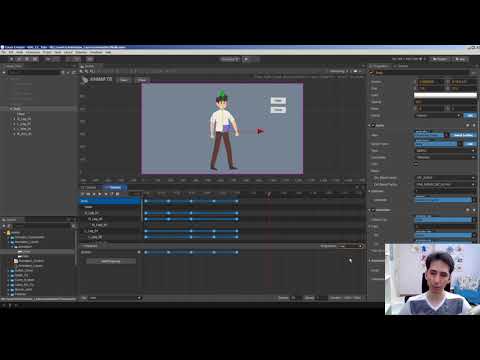Select the Head node in Node Tree
This screenshot has width=480, height=360.
(21, 114)
